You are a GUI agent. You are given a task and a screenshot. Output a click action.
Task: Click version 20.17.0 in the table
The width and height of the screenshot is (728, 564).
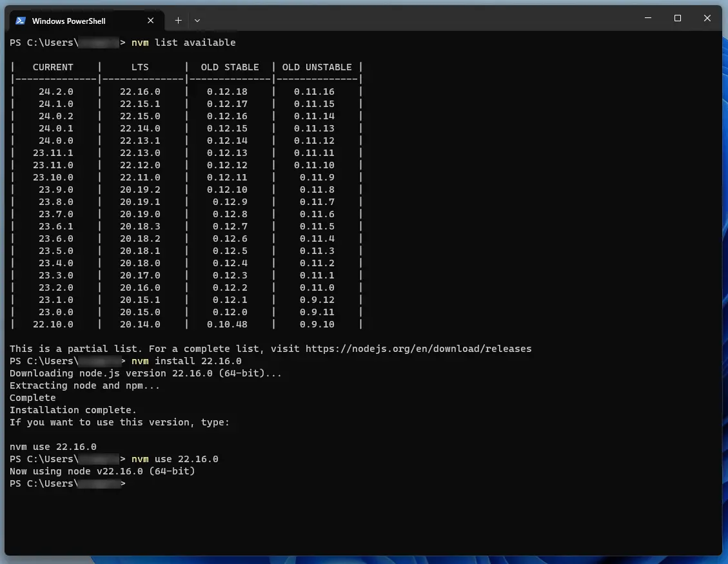pyautogui.click(x=140, y=275)
